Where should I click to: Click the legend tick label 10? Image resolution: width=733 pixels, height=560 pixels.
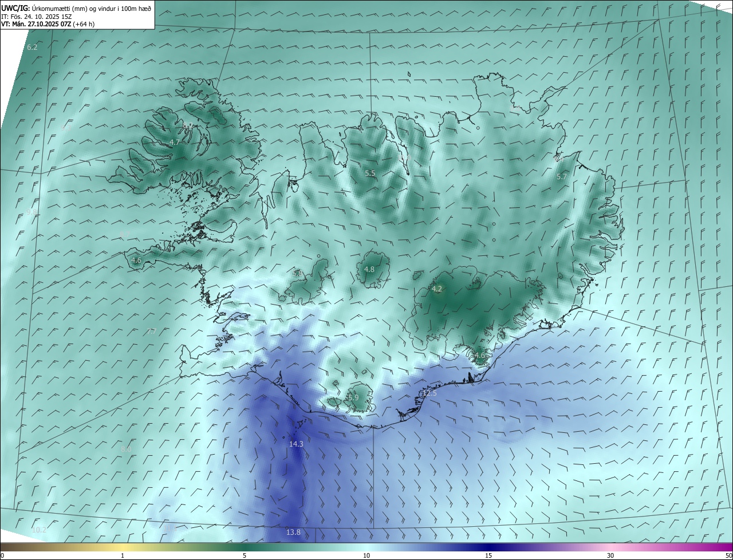(366, 555)
